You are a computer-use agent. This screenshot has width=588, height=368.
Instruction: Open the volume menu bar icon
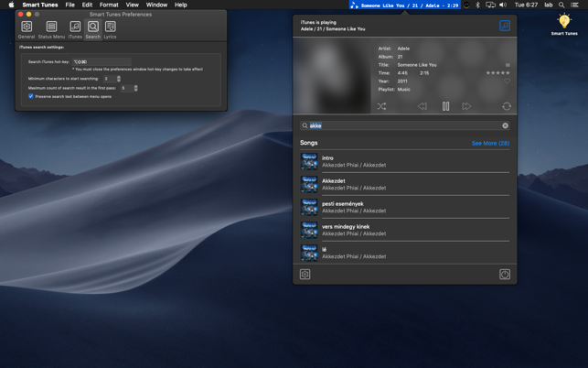click(x=503, y=5)
